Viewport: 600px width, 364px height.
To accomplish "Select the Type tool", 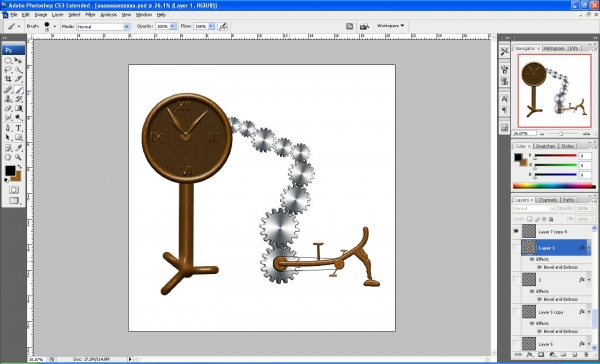I will pyautogui.click(x=18, y=128).
